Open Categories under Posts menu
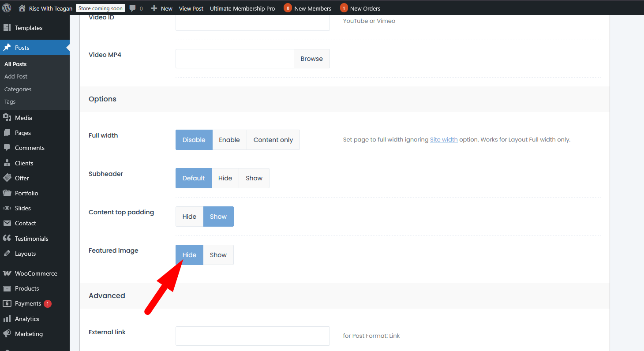This screenshot has width=644, height=351. (x=18, y=89)
